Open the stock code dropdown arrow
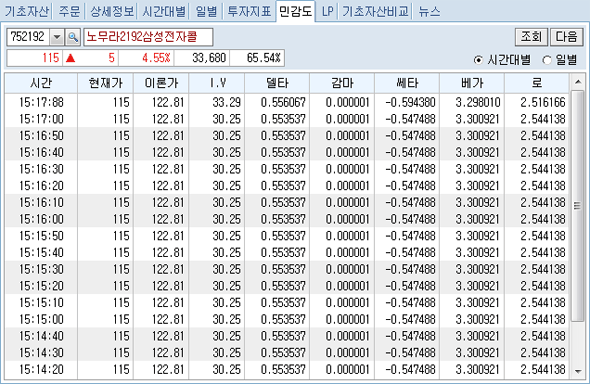This screenshot has width=590, height=384. (57, 37)
